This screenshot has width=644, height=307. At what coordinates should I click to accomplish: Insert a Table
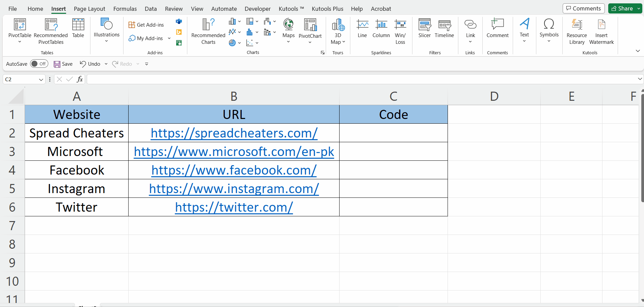(x=78, y=28)
